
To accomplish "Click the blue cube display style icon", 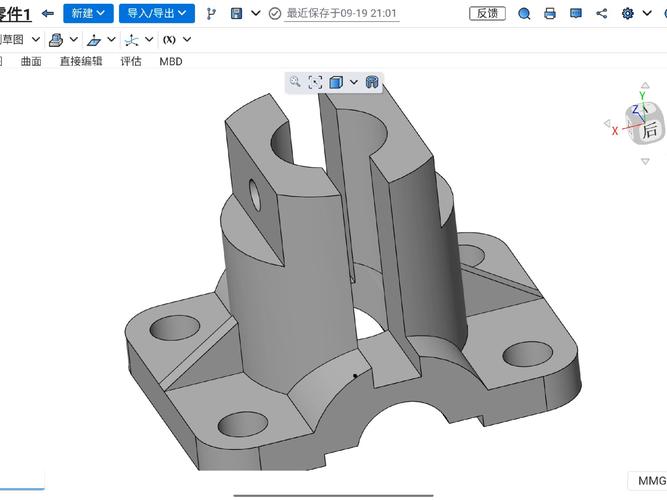I will tap(336, 82).
